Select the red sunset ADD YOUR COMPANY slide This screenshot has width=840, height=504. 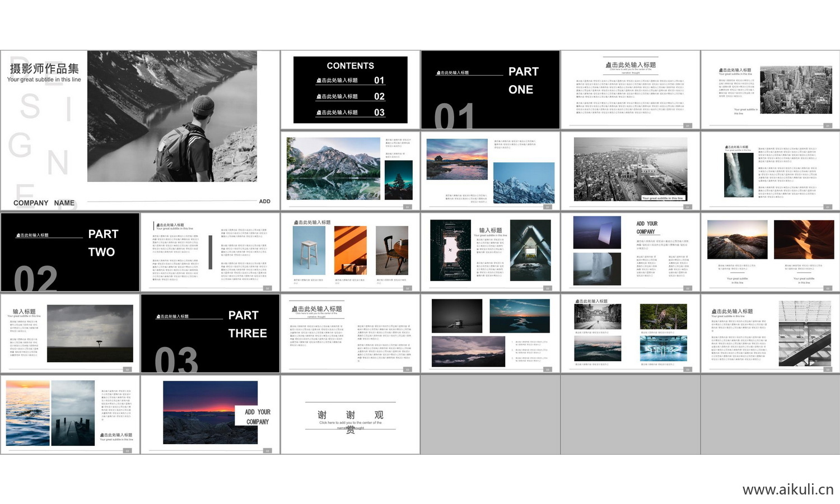pos(210,414)
